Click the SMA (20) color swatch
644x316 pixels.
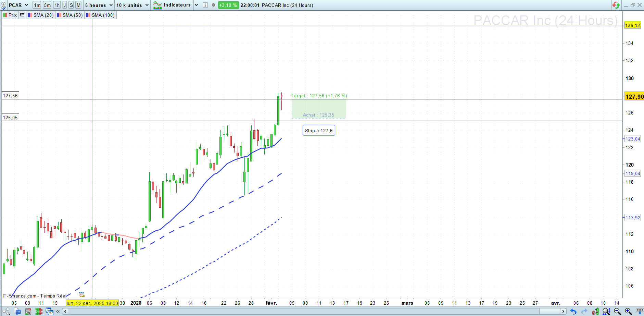pyautogui.click(x=30, y=15)
